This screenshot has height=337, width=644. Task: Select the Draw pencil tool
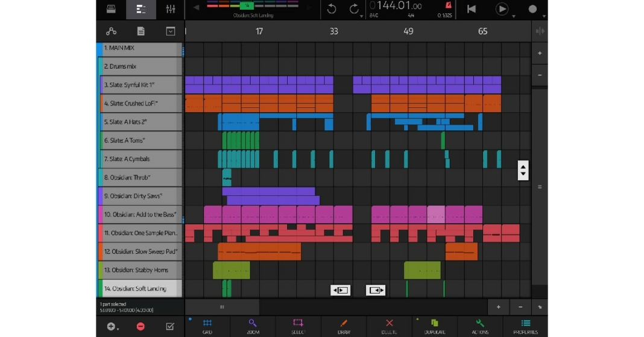344,326
